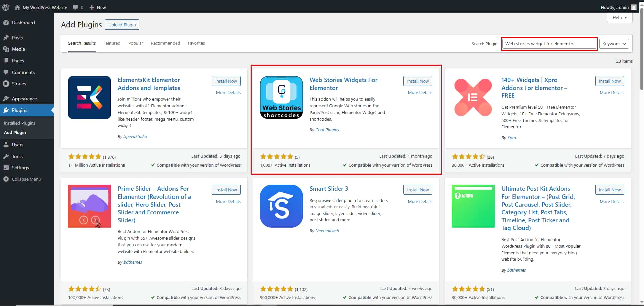
Task: Click the Posts pushpin icon
Action: pos(6,38)
